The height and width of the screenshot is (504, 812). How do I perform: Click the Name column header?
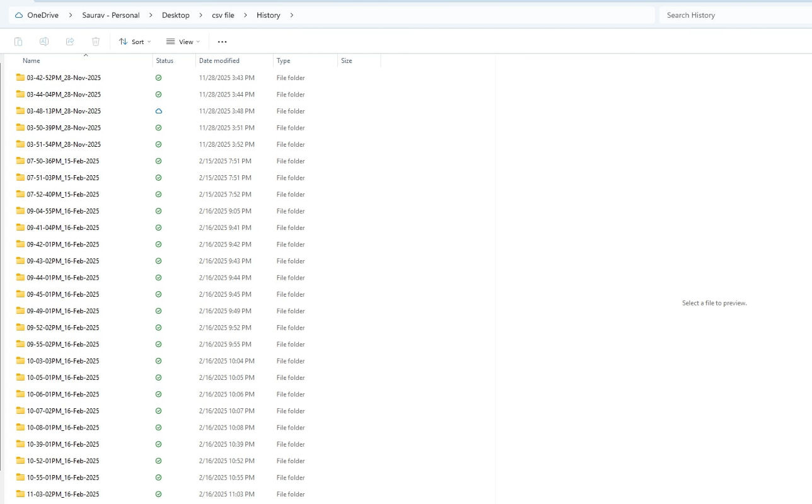click(32, 61)
